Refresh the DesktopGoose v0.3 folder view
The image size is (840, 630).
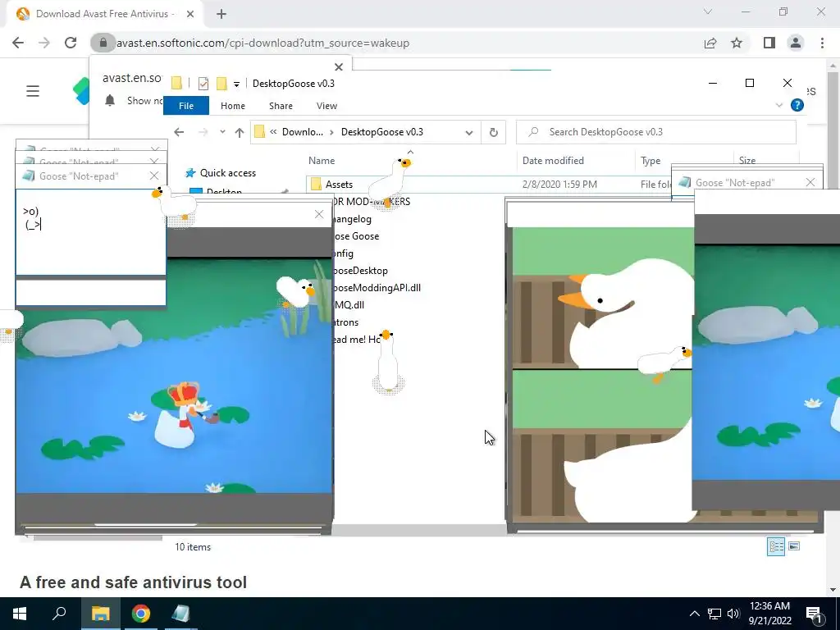pos(493,132)
